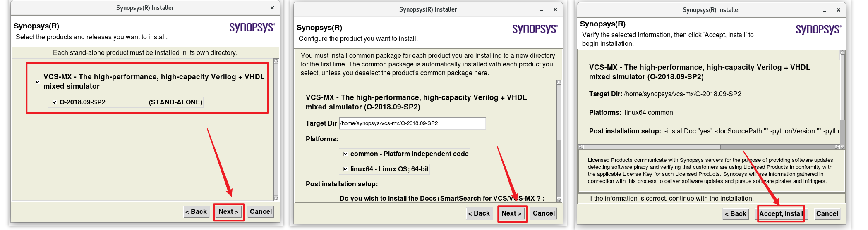This screenshot has width=868, height=230.
Task: Click horizontal scrollbar thumb in verify window
Action: [x=652, y=147]
